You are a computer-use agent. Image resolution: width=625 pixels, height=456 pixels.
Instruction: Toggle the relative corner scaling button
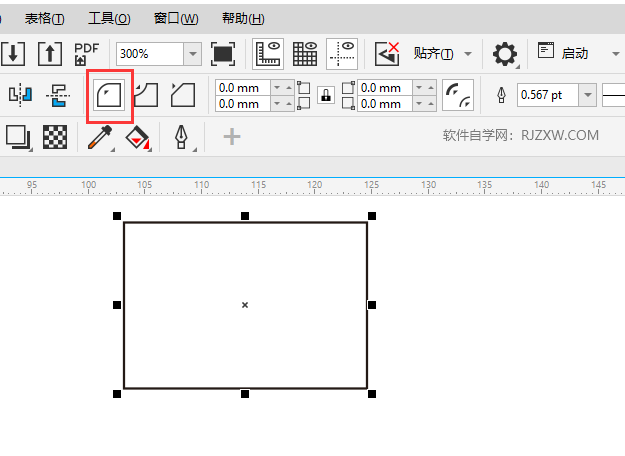pyautogui.click(x=458, y=95)
